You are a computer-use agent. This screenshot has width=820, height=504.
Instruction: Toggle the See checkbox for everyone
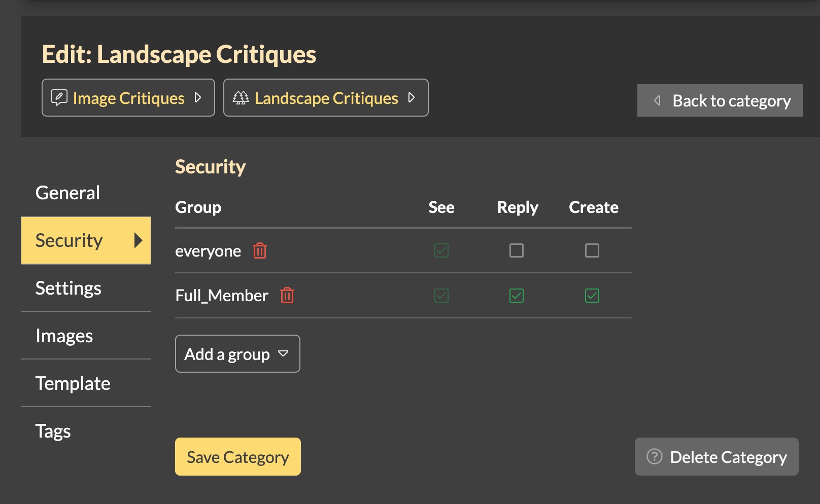pyautogui.click(x=441, y=250)
